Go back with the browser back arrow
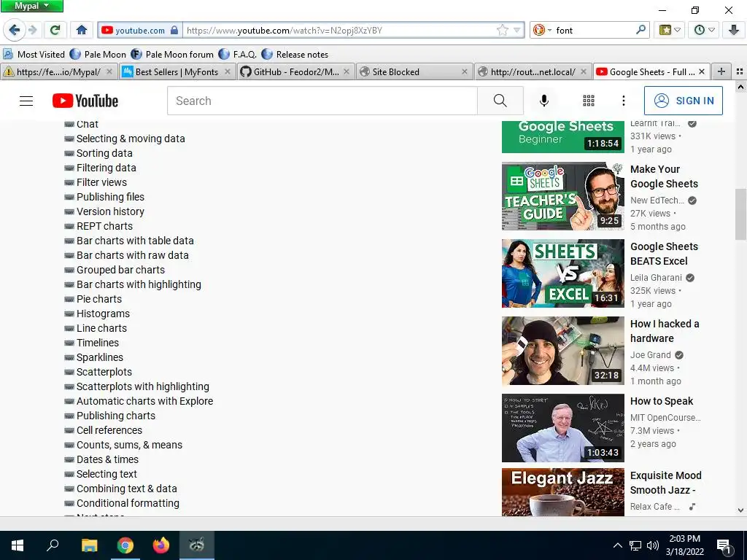This screenshot has height=560, width=747. tap(15, 30)
